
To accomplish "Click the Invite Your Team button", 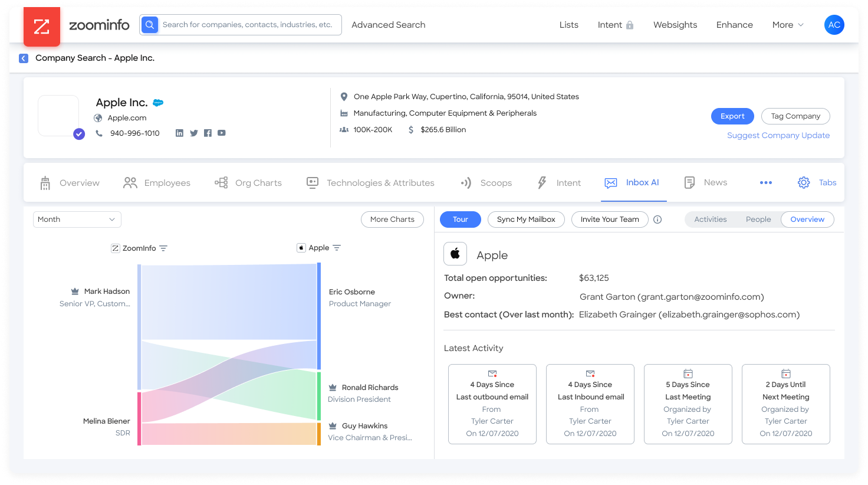I will pyautogui.click(x=610, y=219).
